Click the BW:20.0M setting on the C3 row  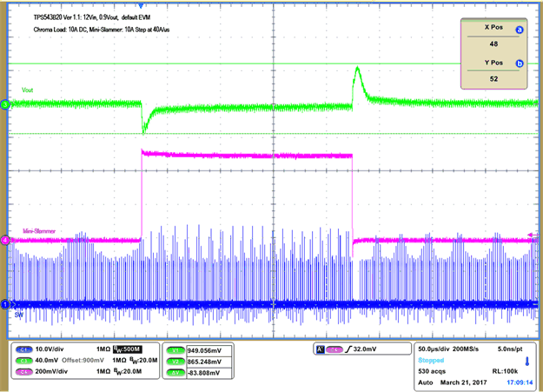[x=143, y=361]
